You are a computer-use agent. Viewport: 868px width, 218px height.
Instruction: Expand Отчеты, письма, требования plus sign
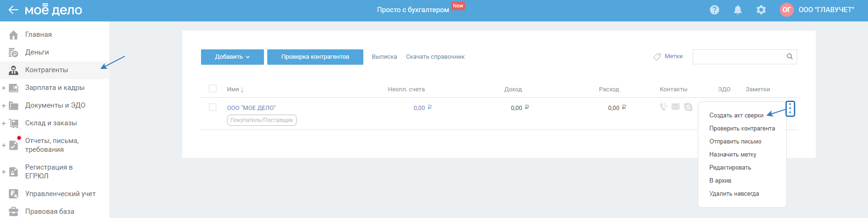4,145
